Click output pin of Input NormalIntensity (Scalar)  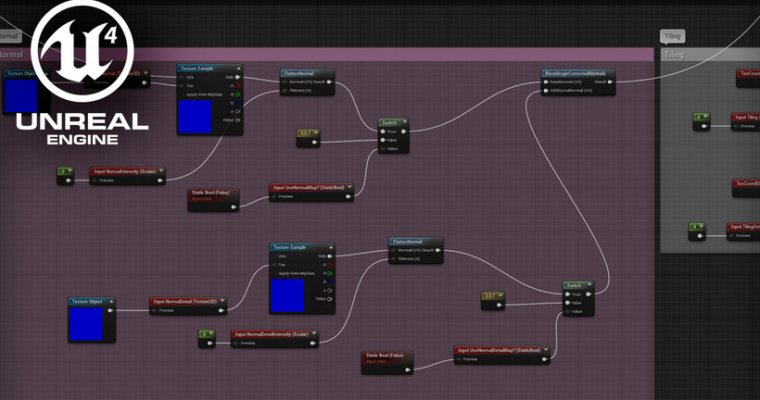(160, 180)
